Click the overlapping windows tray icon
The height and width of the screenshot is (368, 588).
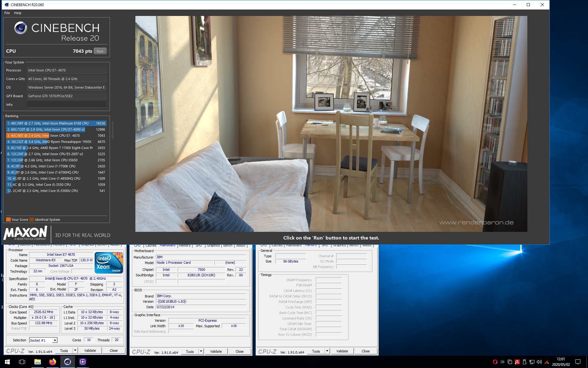point(510,362)
